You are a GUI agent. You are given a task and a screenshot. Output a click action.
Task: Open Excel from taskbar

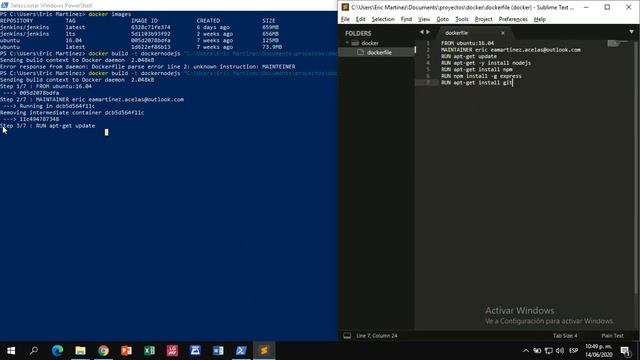pos(149,351)
